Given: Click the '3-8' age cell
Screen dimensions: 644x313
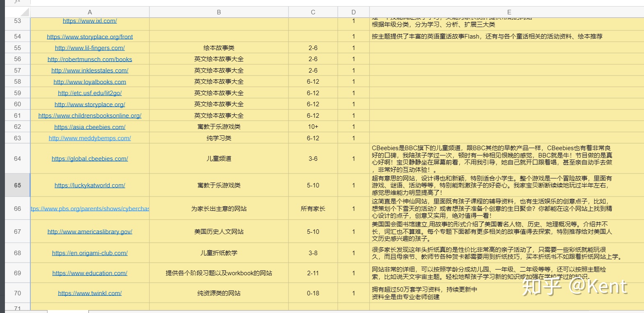Looking at the screenshot, I should pyautogui.click(x=313, y=253).
